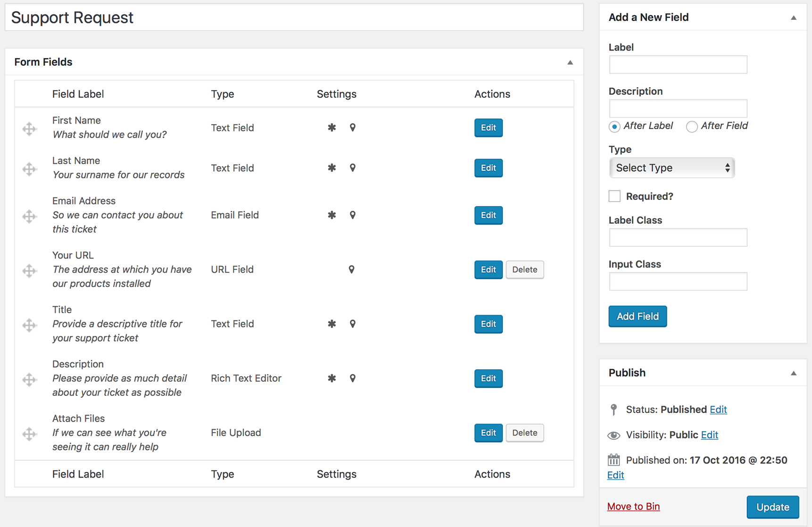The image size is (812, 527).
Task: Open the Select Type dropdown
Action: [x=672, y=168]
